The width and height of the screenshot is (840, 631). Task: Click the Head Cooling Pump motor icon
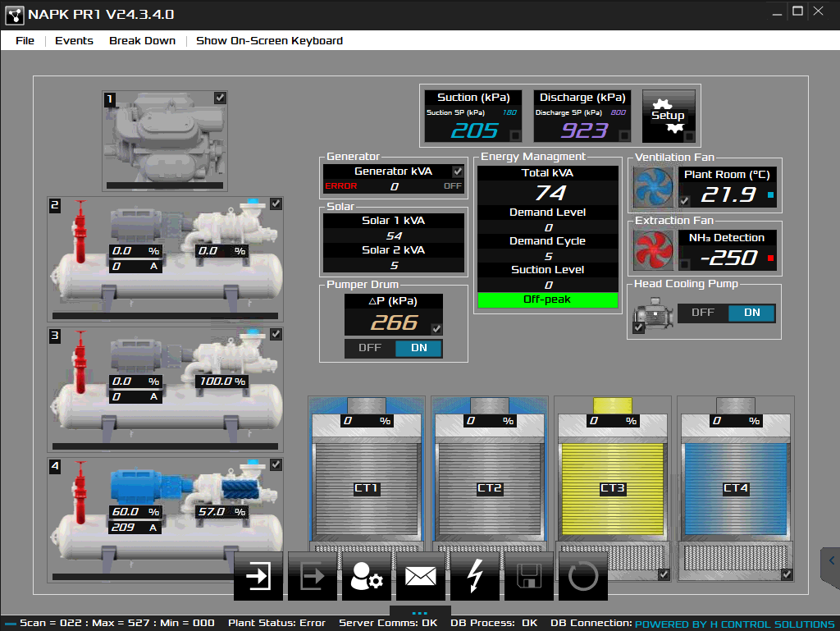coord(654,314)
